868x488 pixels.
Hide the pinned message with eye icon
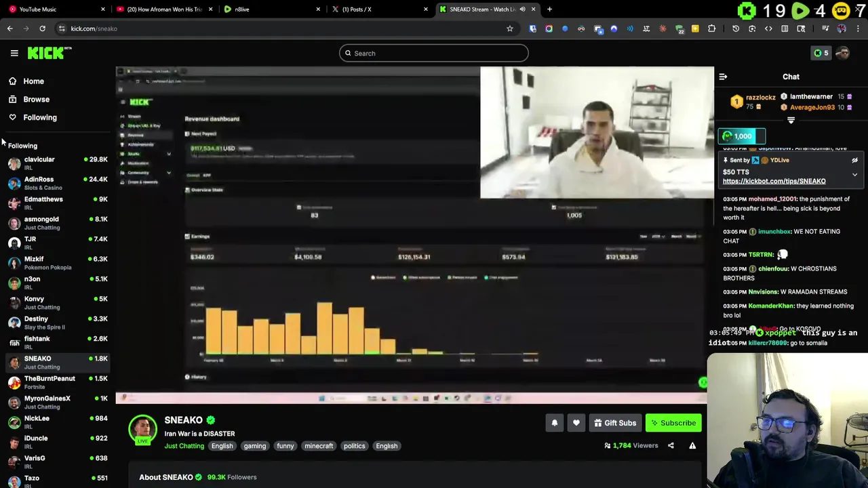point(854,160)
